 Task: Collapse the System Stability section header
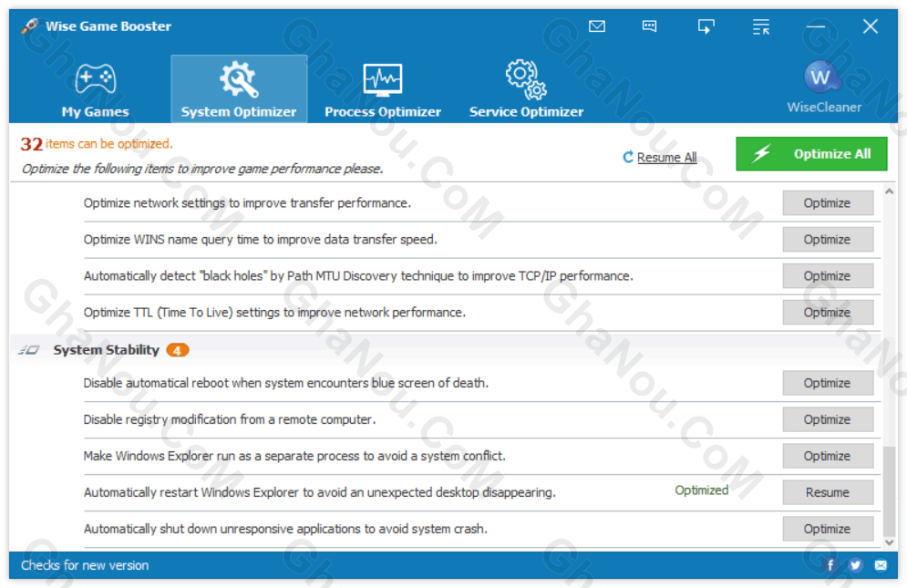click(446, 349)
